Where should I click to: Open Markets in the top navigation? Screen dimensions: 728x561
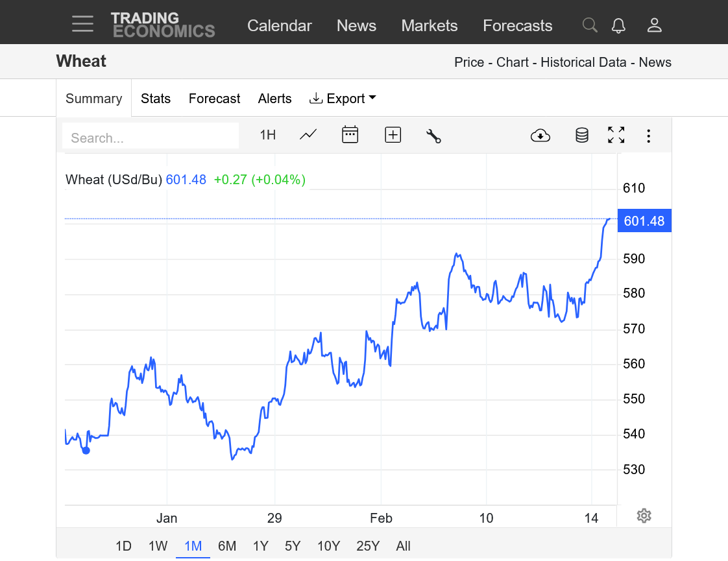point(429,26)
